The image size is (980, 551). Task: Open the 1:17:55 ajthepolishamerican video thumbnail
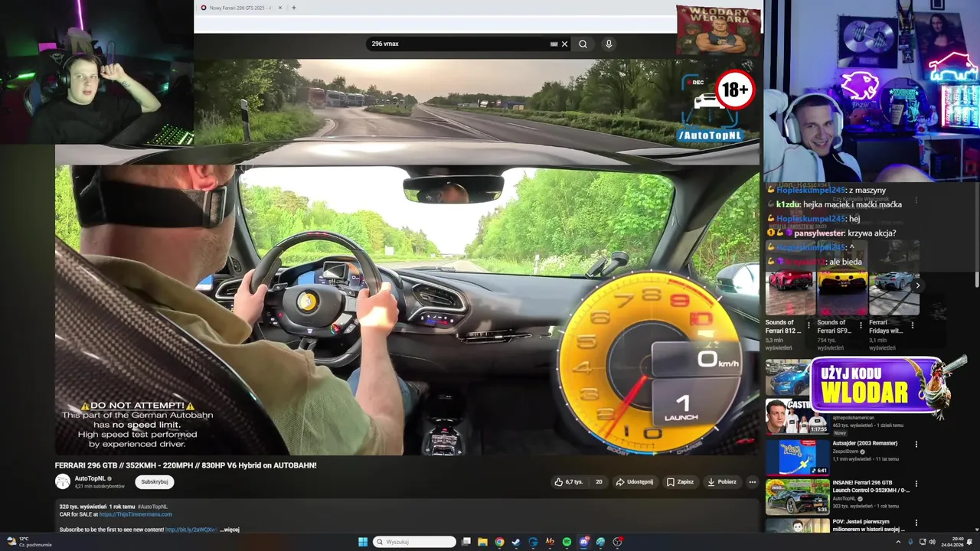click(797, 417)
